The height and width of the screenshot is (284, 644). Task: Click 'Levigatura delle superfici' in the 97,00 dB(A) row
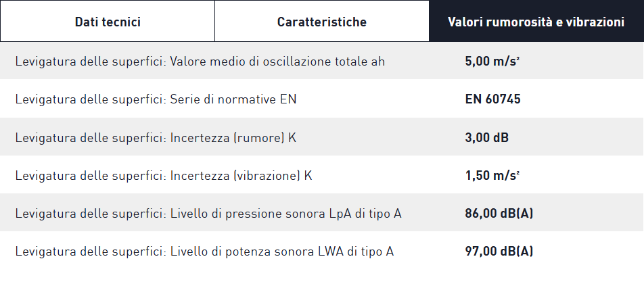[x=90, y=252]
